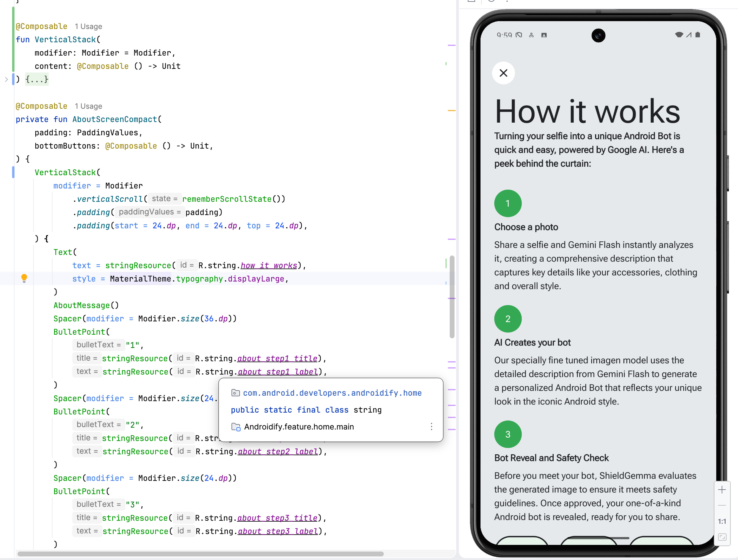This screenshot has width=738, height=560.
Task: Click the zoom out minus icon
Action: click(722, 505)
